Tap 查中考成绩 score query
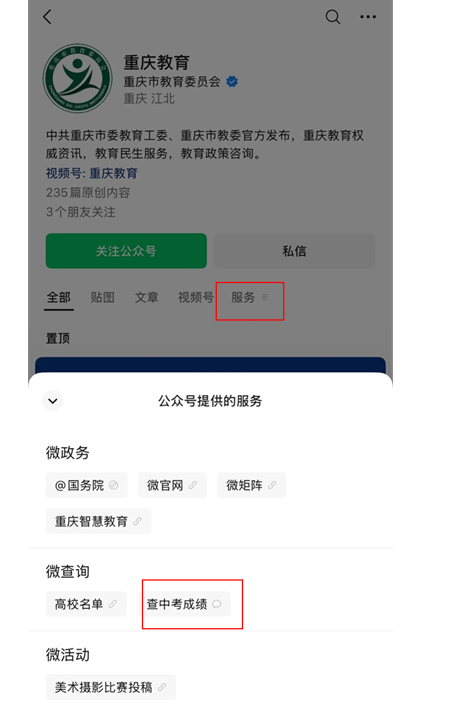The width and height of the screenshot is (468, 713). tap(184, 604)
